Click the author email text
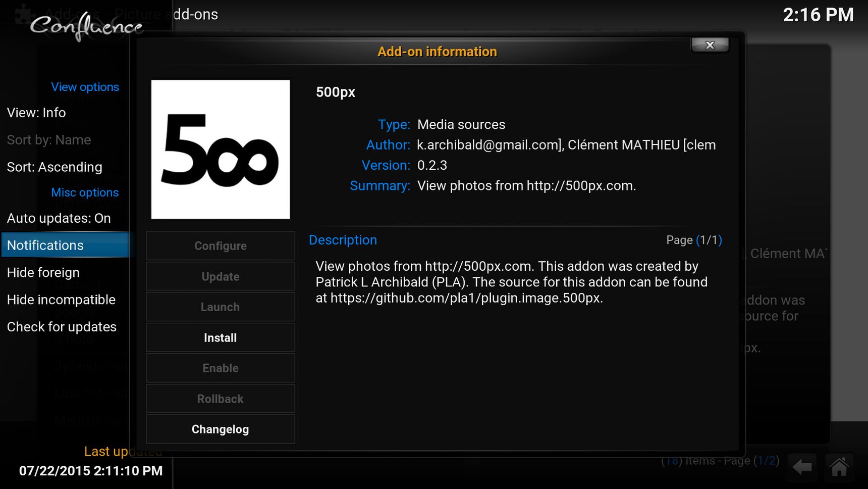This screenshot has width=868, height=489. point(566,145)
